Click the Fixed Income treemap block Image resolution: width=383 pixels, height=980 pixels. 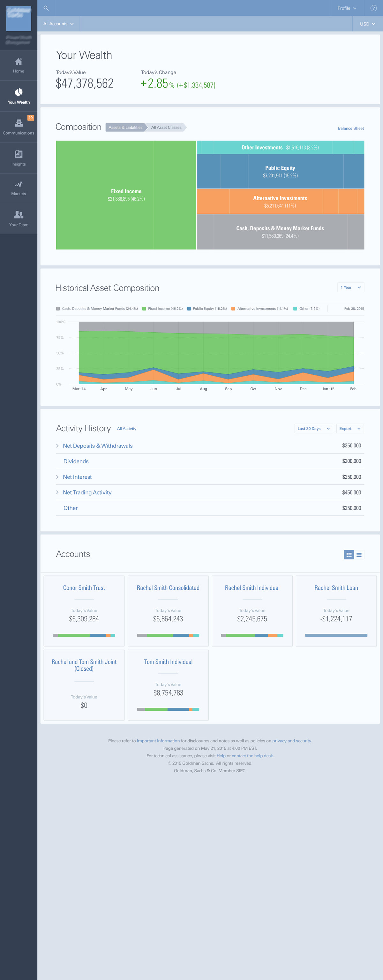point(126,195)
